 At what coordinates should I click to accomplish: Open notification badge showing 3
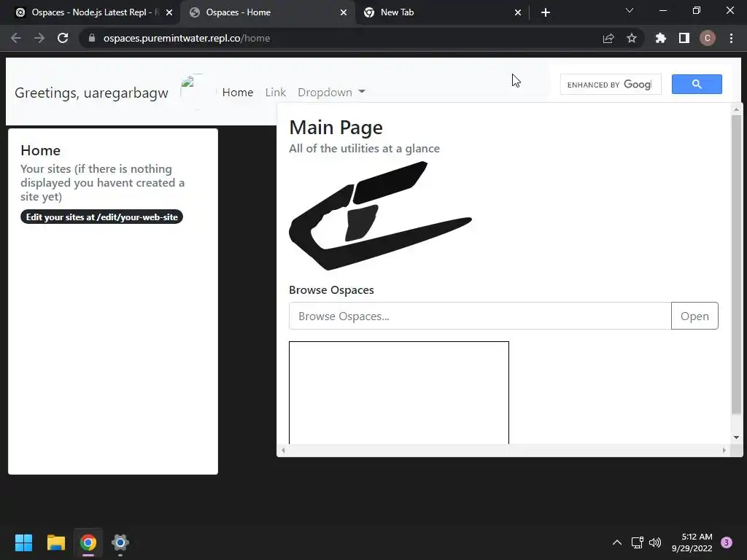(x=727, y=542)
